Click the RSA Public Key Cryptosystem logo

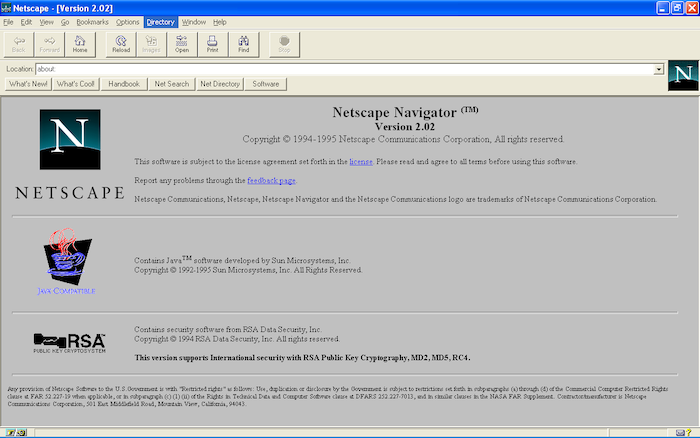click(70, 343)
